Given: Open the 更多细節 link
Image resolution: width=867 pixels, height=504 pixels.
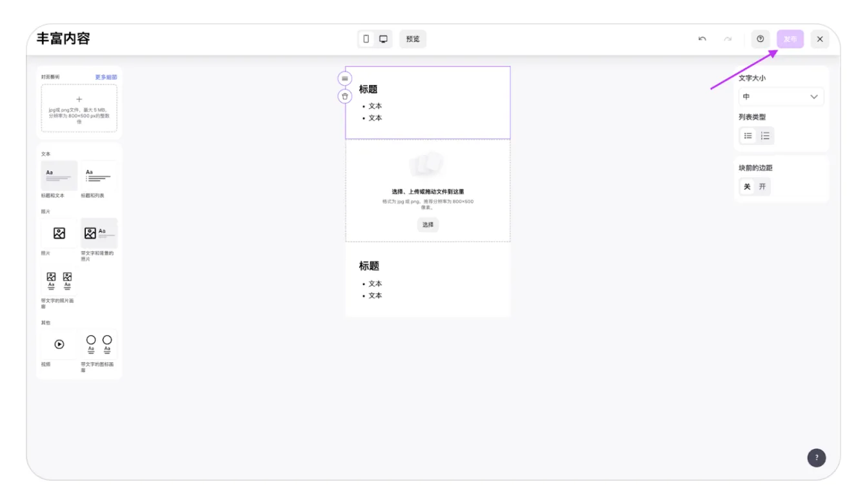Looking at the screenshot, I should coord(106,77).
